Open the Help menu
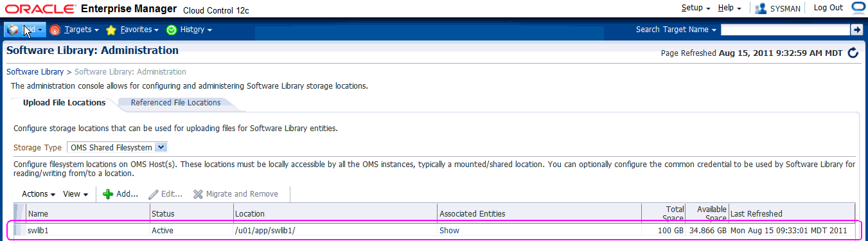Image resolution: width=868 pixels, height=241 pixels. (x=730, y=8)
